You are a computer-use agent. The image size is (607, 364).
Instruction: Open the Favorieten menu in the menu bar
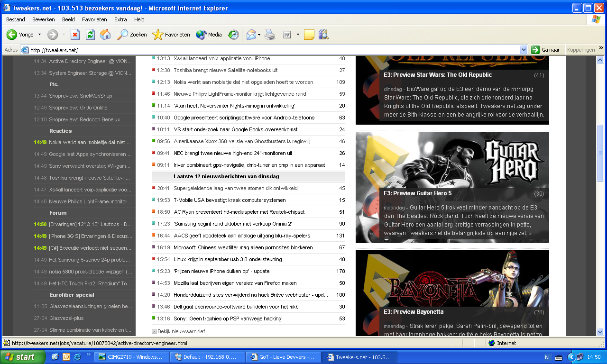pos(94,19)
